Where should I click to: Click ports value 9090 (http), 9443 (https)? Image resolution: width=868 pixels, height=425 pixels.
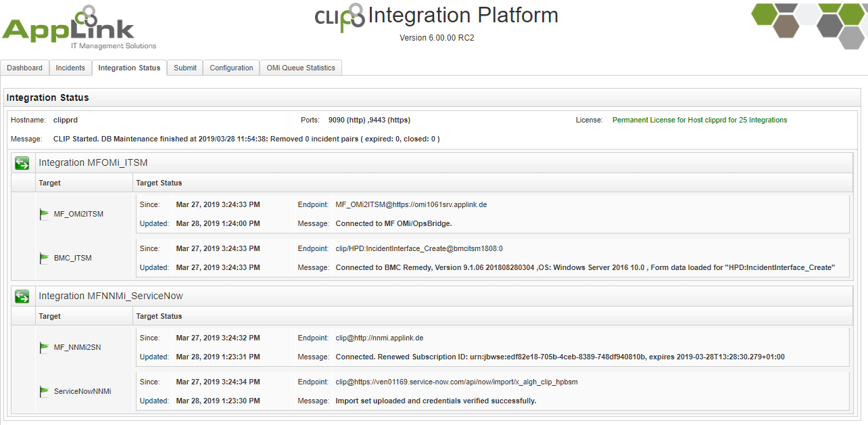point(369,120)
